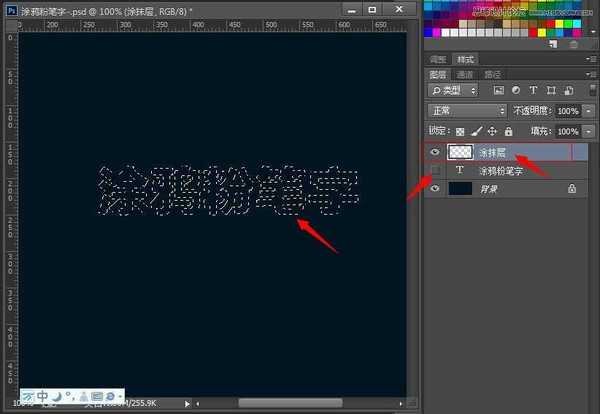Open the soft keyboard icon on IME bar
600x414 pixels.
click(97, 396)
